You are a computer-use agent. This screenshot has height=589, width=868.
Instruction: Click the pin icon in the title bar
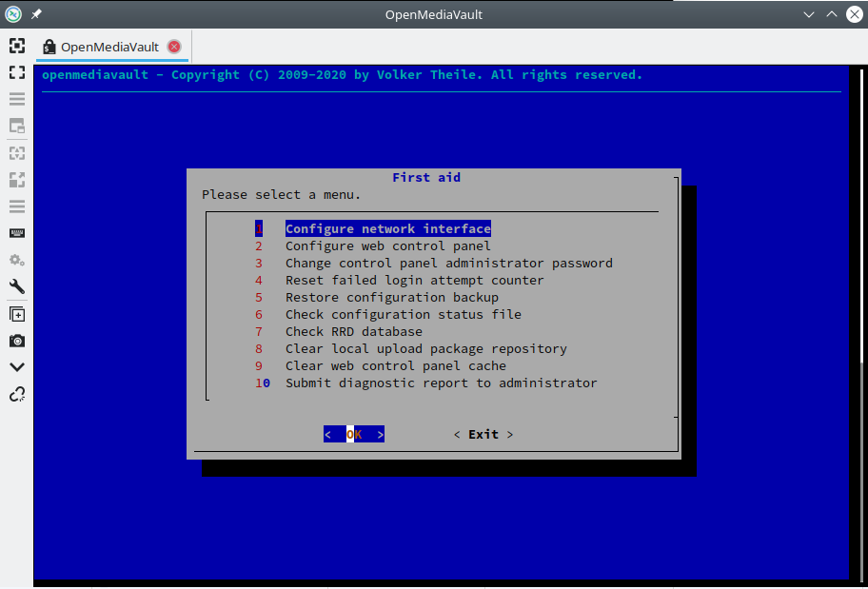click(x=36, y=14)
